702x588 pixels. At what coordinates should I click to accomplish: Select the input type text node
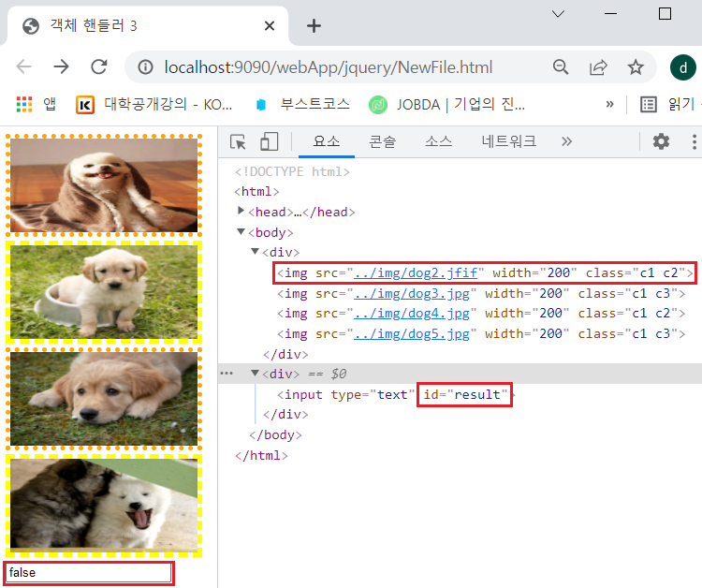point(394,394)
